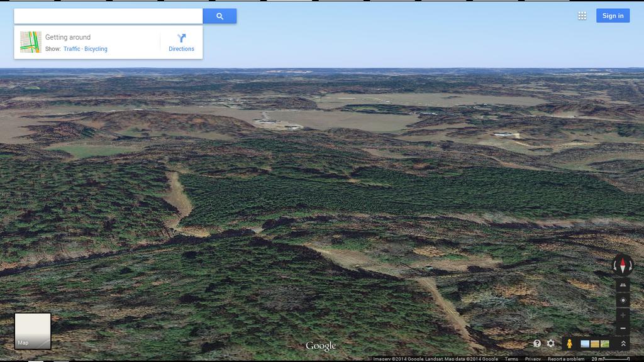This screenshot has height=362, width=644.
Task: Reset view using the compass
Action: point(623,265)
